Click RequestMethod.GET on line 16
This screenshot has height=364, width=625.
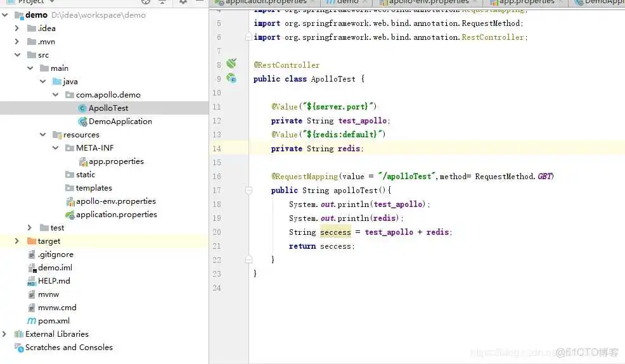[x=514, y=177]
